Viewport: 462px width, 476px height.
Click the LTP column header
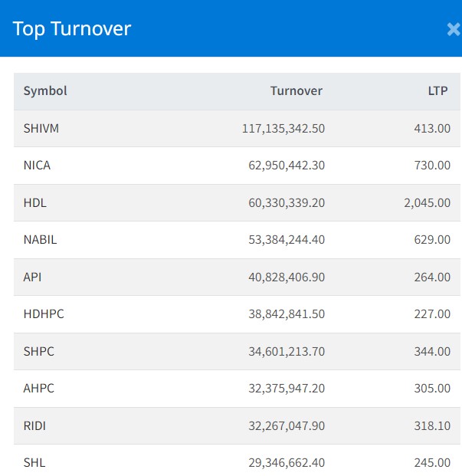coord(438,90)
